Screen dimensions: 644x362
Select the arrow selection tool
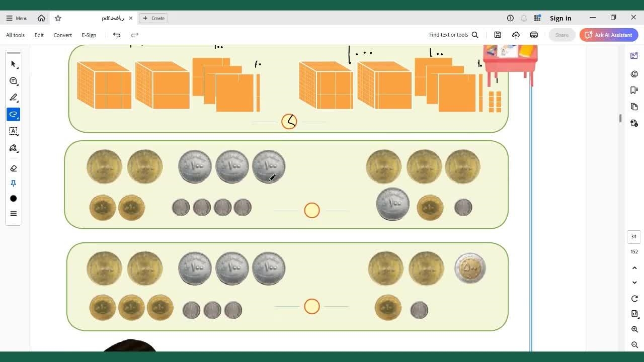14,64
